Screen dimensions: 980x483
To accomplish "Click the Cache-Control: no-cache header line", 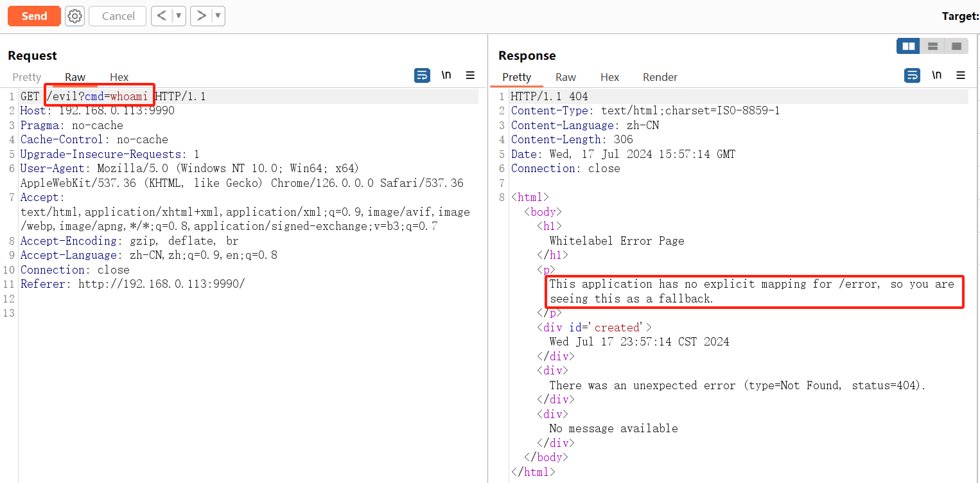I will [x=94, y=139].
